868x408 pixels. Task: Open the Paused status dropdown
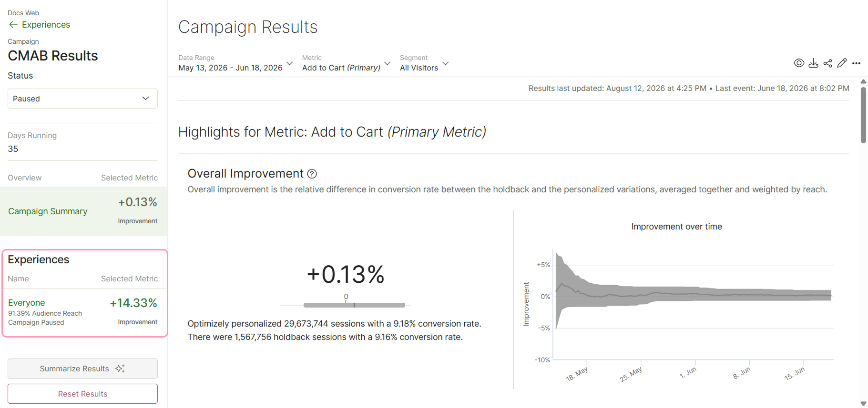(x=82, y=99)
